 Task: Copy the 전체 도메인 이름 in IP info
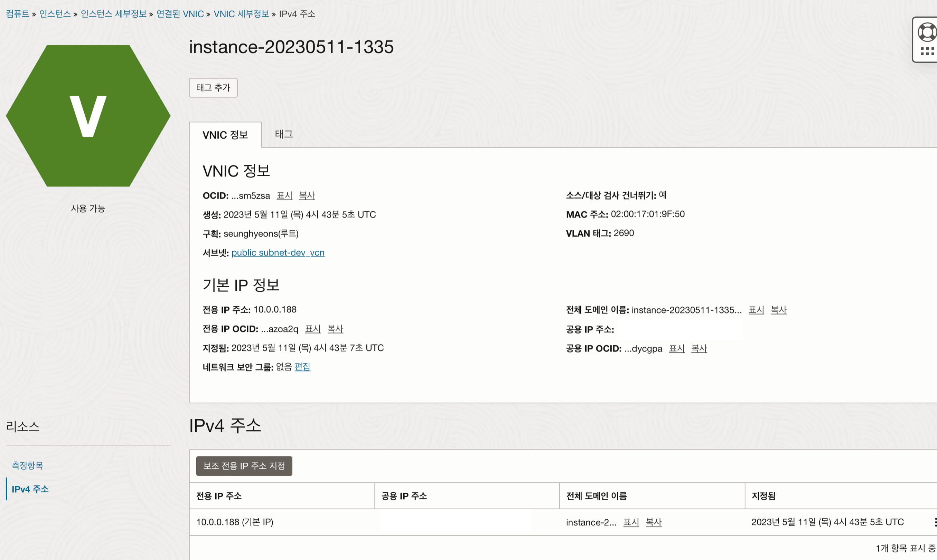[x=778, y=310]
